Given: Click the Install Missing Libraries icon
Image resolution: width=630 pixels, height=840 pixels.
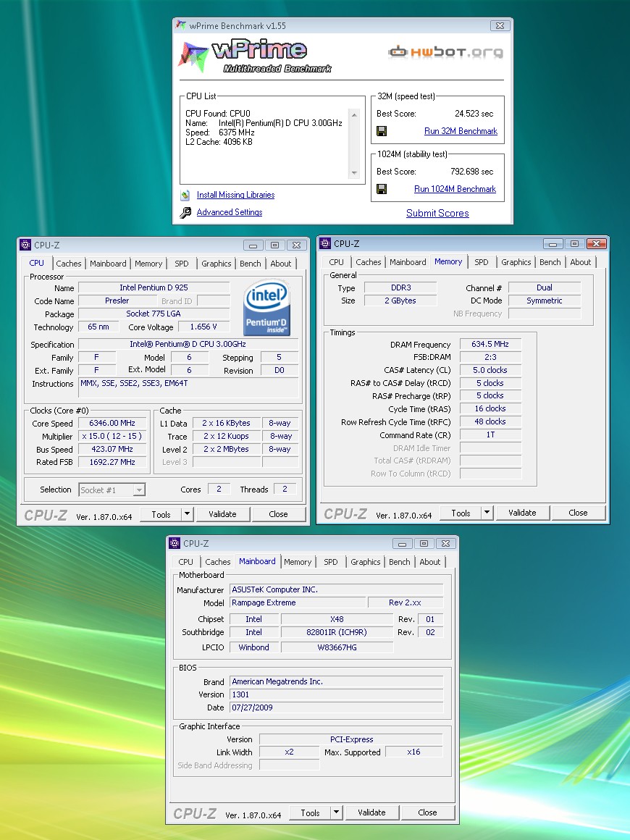Looking at the screenshot, I should coord(185,195).
